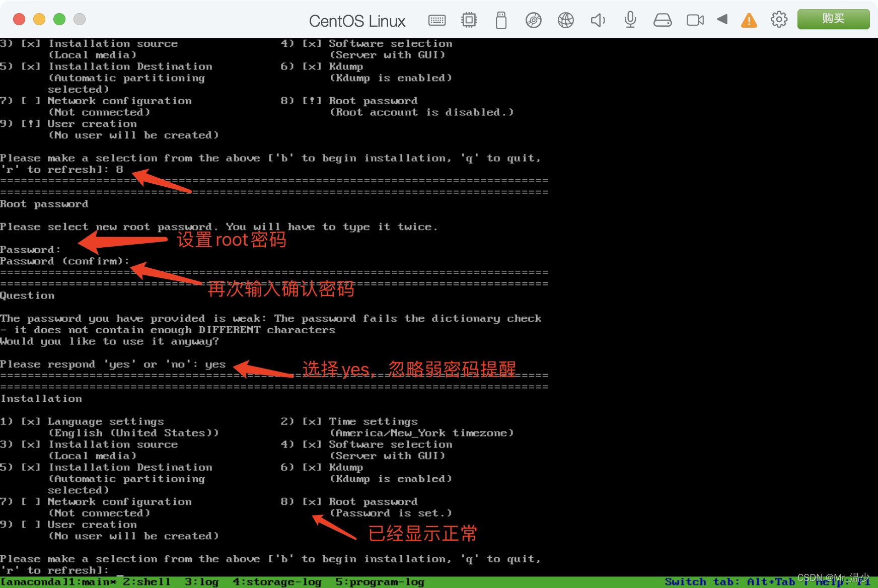Click '(America/New_York timezone)' text
The height and width of the screenshot is (588, 878).
point(422,433)
